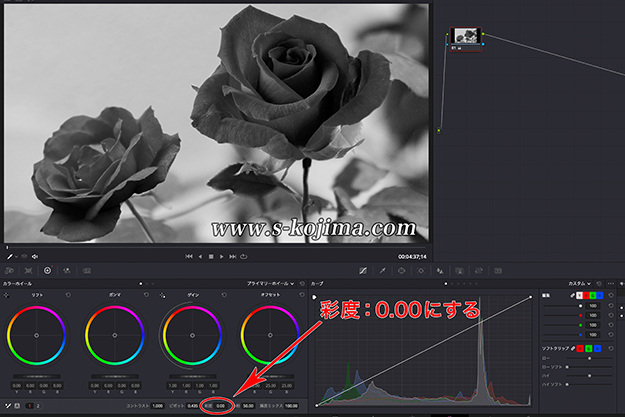
Task: Toggle the red channel curve button
Action: coord(586,295)
